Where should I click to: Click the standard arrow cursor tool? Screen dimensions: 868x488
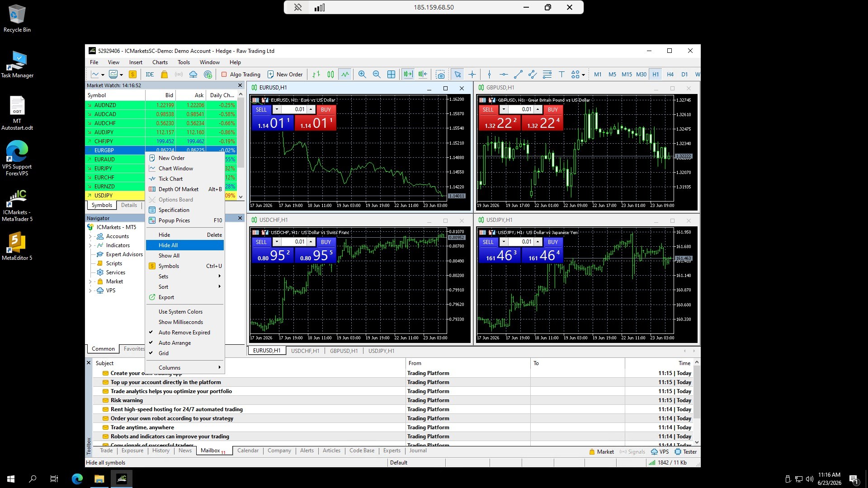coord(458,75)
